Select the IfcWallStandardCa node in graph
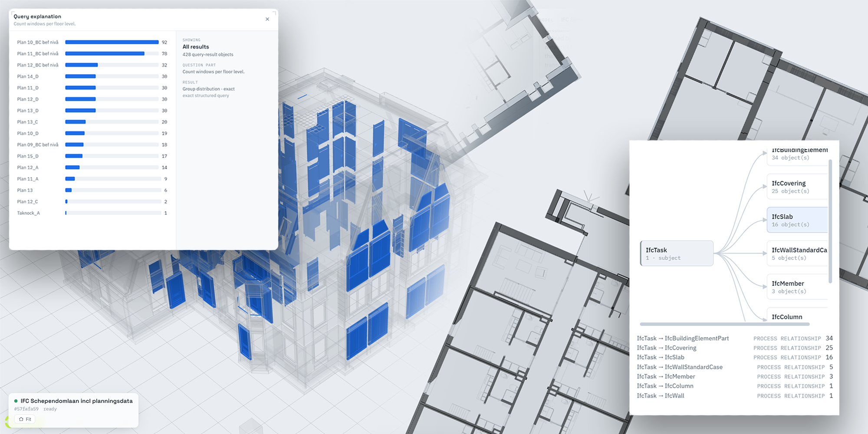 (797, 253)
